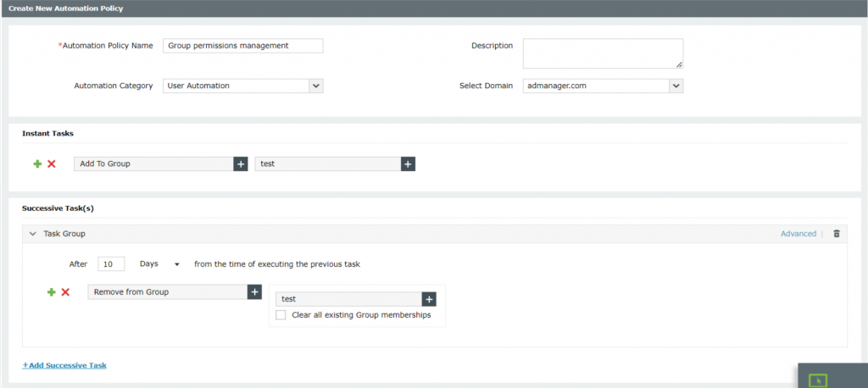The height and width of the screenshot is (388, 868).
Task: Open the bottom-right green widget icon
Action: pyautogui.click(x=817, y=380)
